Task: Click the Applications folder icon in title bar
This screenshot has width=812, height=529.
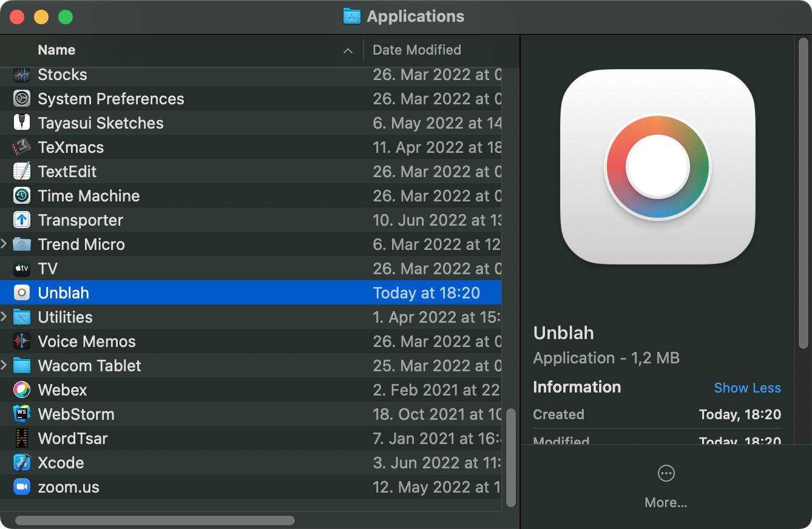Action: point(352,16)
